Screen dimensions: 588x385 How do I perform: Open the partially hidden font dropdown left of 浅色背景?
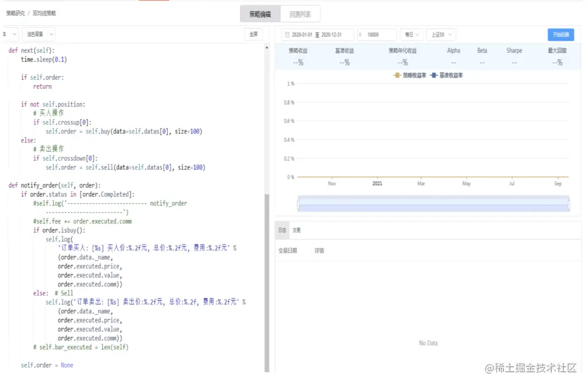coord(10,34)
